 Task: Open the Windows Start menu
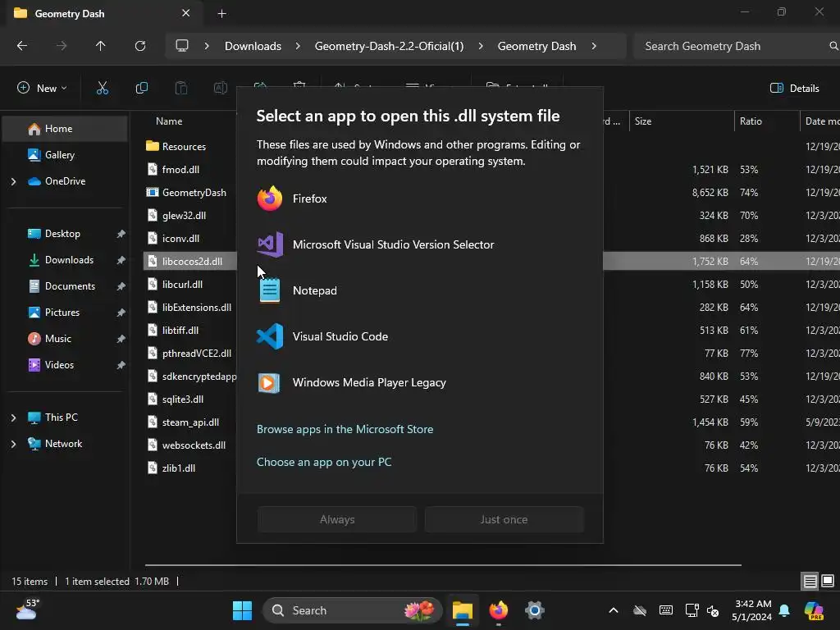[x=242, y=610]
